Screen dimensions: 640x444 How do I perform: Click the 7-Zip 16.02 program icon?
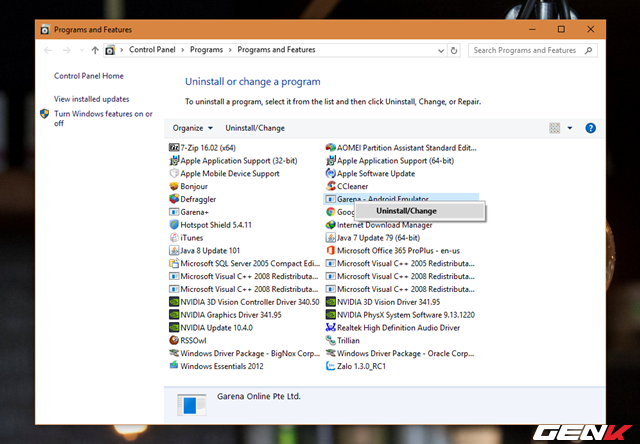pyautogui.click(x=174, y=147)
